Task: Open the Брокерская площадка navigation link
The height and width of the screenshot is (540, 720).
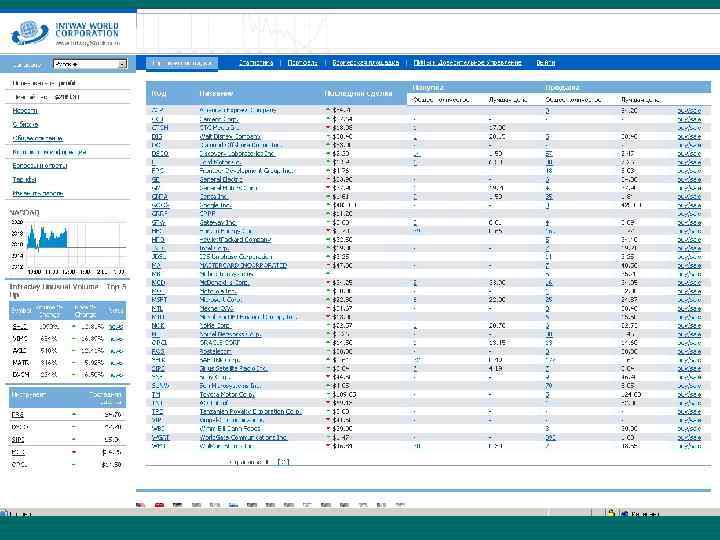Action: coord(366,62)
